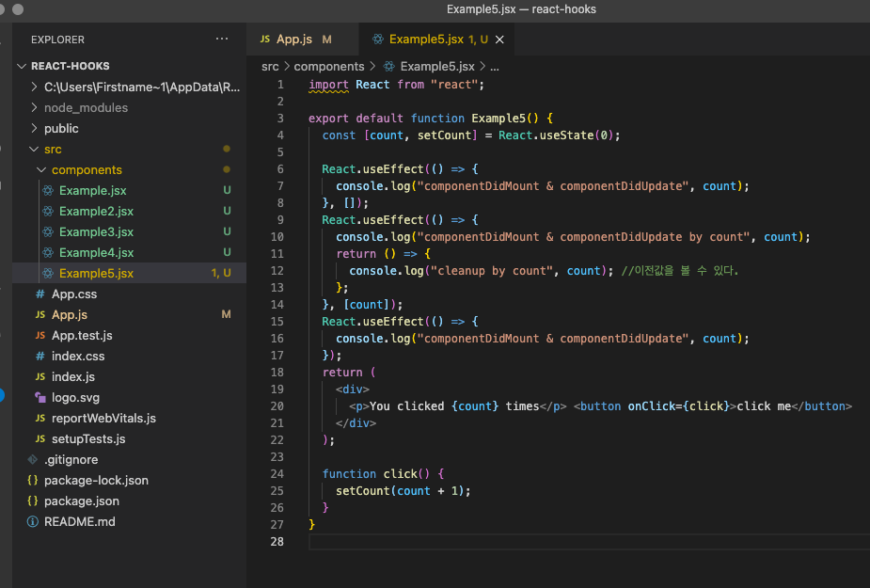Screen dimensions: 870x588
Task: Click the components breadcrumb segment
Action: (x=329, y=67)
